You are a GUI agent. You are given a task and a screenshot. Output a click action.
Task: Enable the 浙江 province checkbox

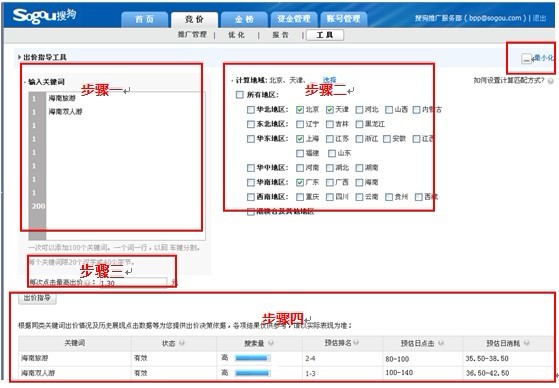click(359, 139)
